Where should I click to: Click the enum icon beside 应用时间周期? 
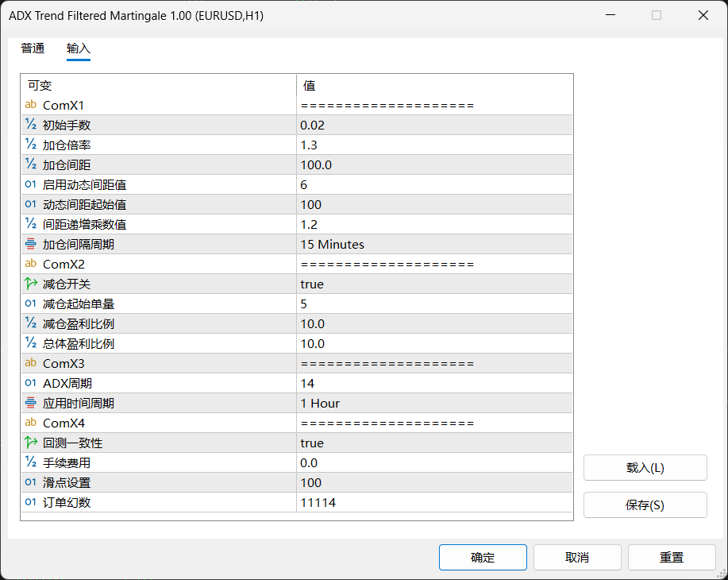31,403
